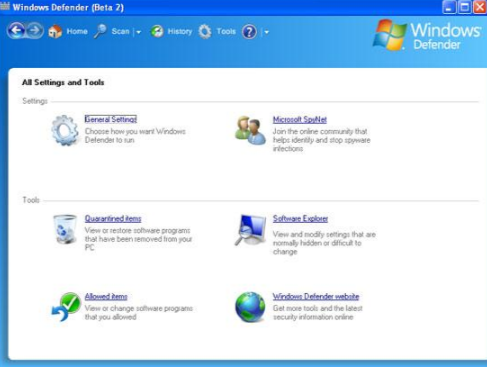The height and width of the screenshot is (367, 487).
Task: Click 'Choose how you want Windows Defender to run' text
Action: coord(135,136)
